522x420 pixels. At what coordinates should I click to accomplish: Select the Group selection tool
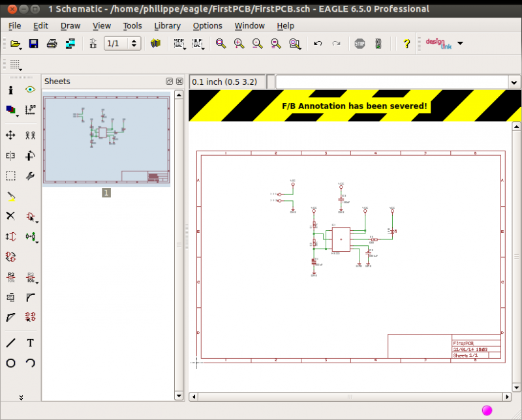point(10,176)
